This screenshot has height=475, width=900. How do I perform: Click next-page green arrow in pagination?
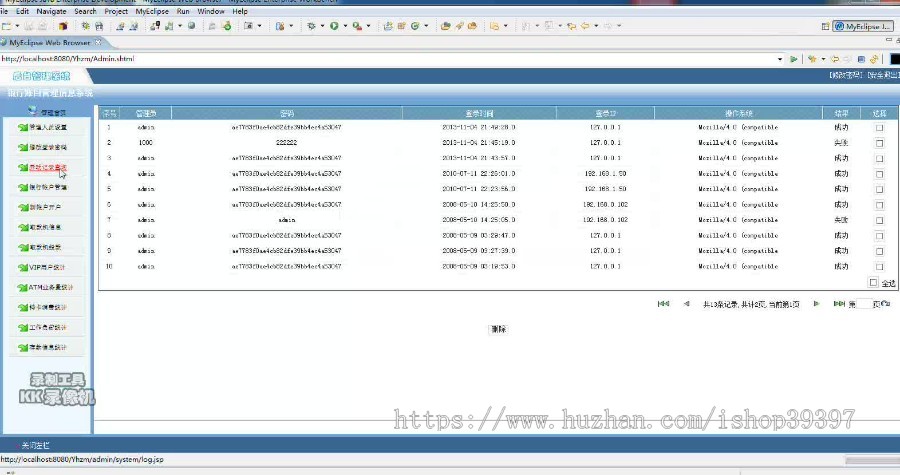[x=816, y=304]
